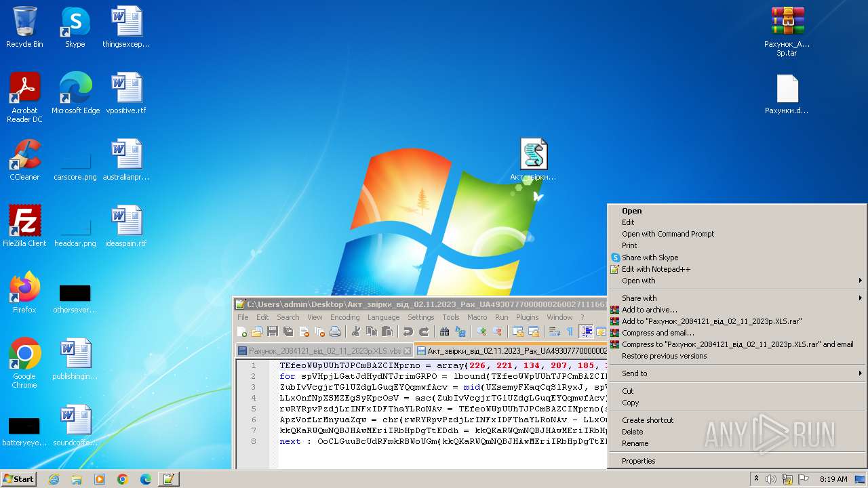Switch to the Акт_звірки tab in Notepad++
This screenshot has height=488, width=868.
[x=511, y=351]
